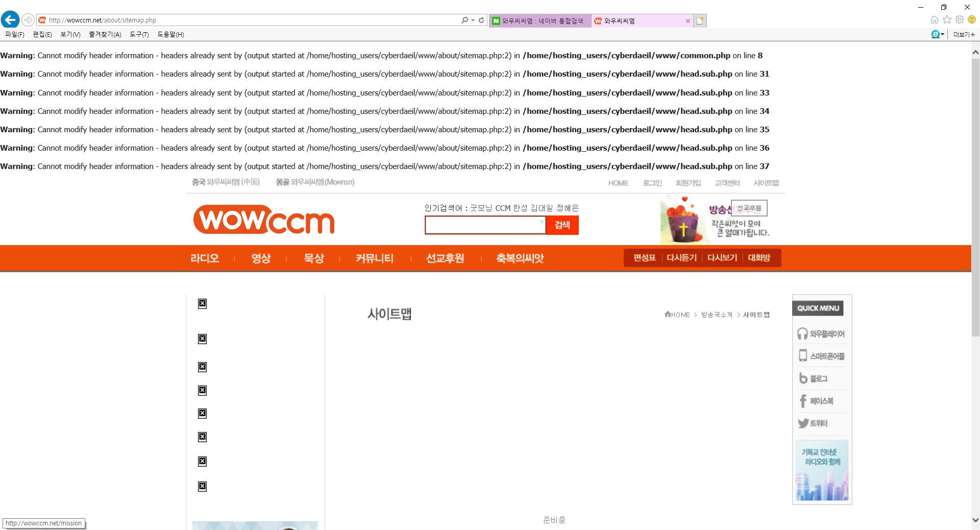Expand the address bar search dropdown arrow

click(x=473, y=20)
